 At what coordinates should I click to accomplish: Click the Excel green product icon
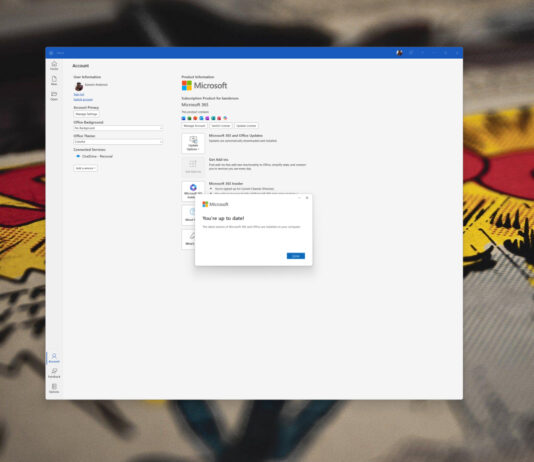(x=189, y=118)
